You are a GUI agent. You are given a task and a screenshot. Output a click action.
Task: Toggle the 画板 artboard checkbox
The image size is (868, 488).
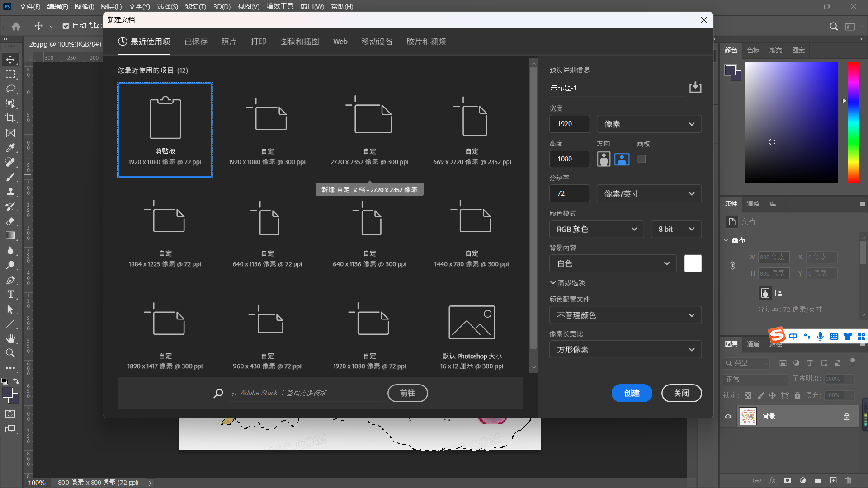pos(642,159)
